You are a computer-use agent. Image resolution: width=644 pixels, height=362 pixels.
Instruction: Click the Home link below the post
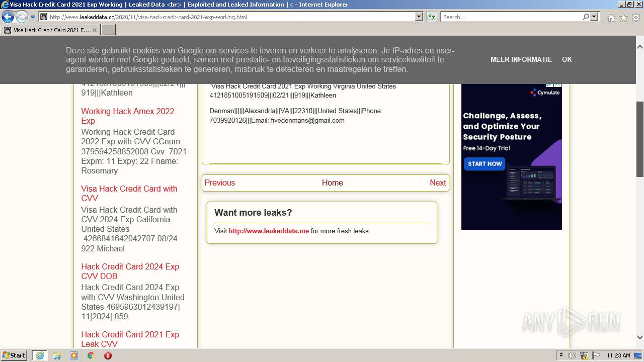(332, 183)
